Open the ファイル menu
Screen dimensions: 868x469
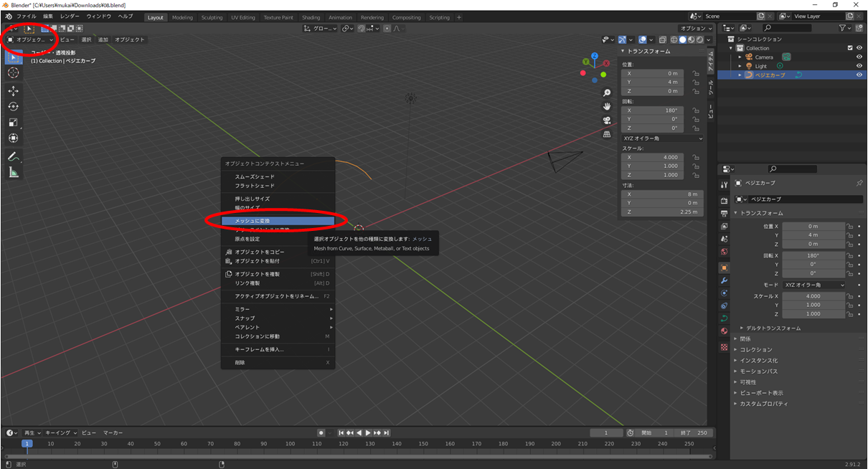27,16
